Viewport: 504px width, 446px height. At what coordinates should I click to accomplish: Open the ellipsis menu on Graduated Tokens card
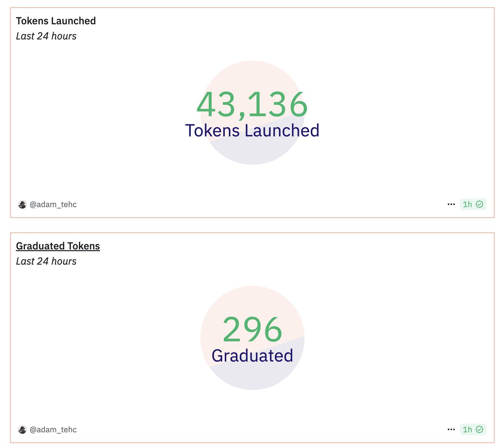pyautogui.click(x=451, y=429)
